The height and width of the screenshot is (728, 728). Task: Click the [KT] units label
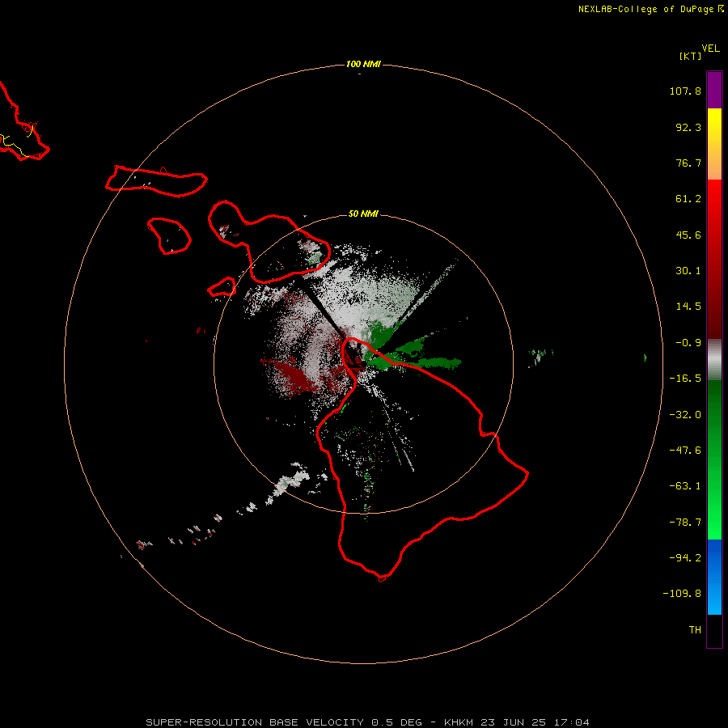[690, 56]
